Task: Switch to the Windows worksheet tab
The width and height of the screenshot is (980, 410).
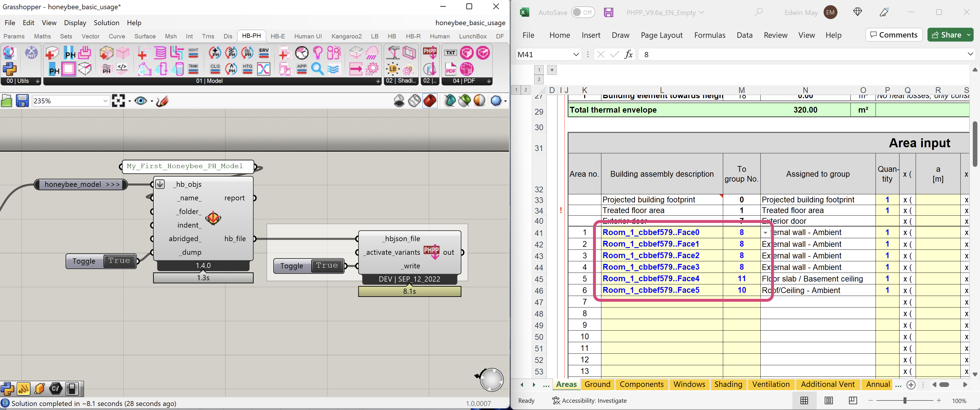Action: pyautogui.click(x=689, y=385)
